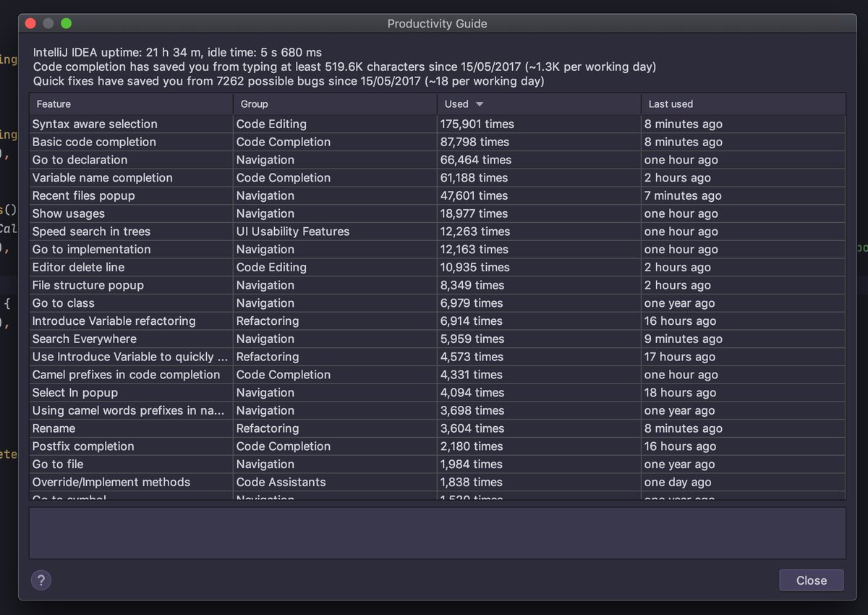Click the help question mark icon
This screenshot has height=615, width=868.
(x=41, y=580)
